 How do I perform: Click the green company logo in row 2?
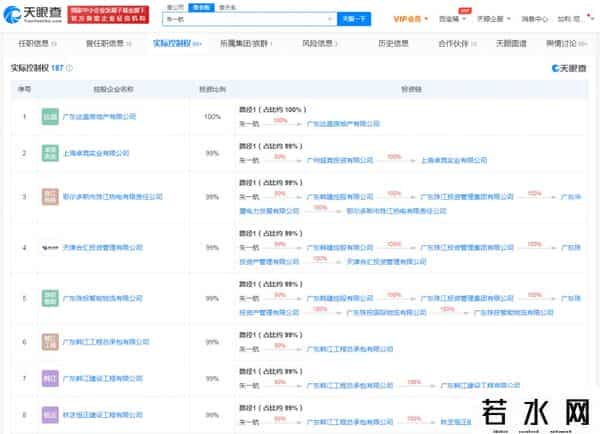tap(50, 153)
